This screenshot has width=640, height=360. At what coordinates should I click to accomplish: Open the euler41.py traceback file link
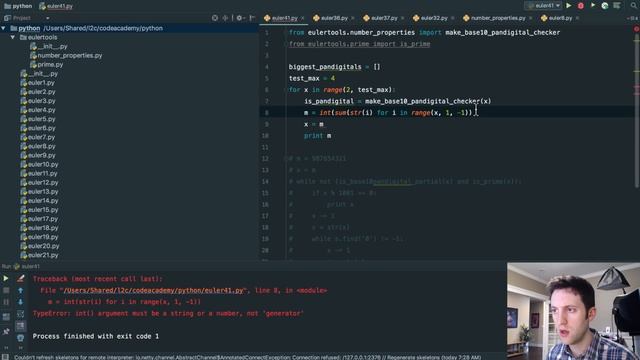tap(153, 291)
